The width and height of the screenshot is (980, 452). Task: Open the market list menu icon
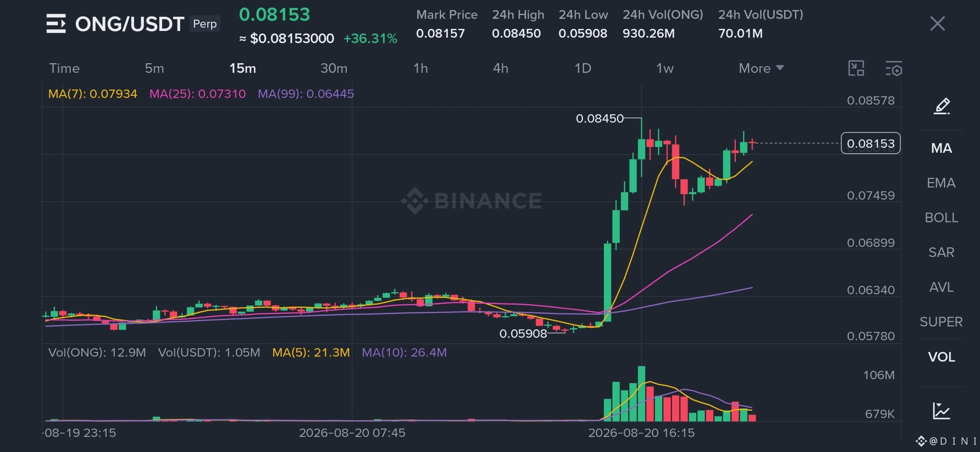click(56, 23)
